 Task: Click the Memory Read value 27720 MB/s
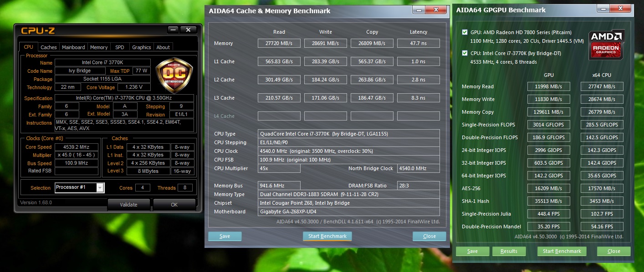click(279, 43)
